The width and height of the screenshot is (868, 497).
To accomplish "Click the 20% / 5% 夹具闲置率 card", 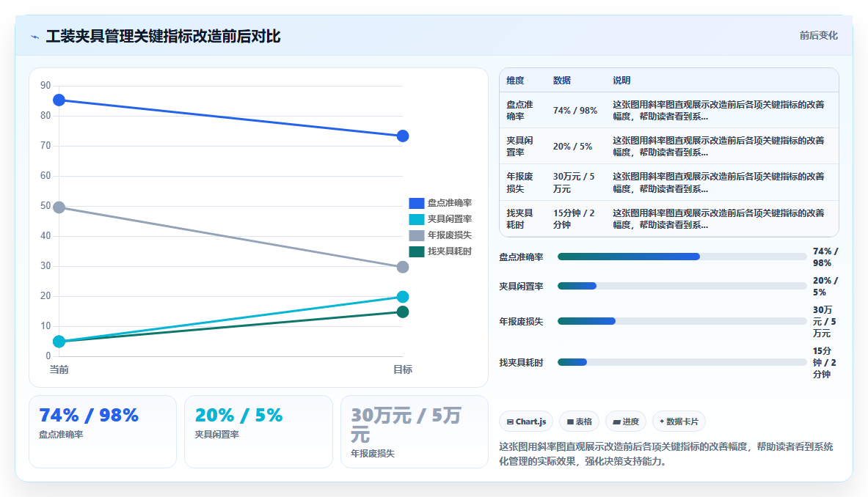I will click(258, 432).
